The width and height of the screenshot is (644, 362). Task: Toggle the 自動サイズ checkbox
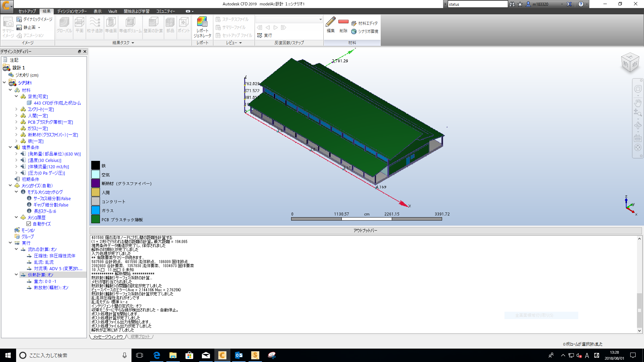29,224
